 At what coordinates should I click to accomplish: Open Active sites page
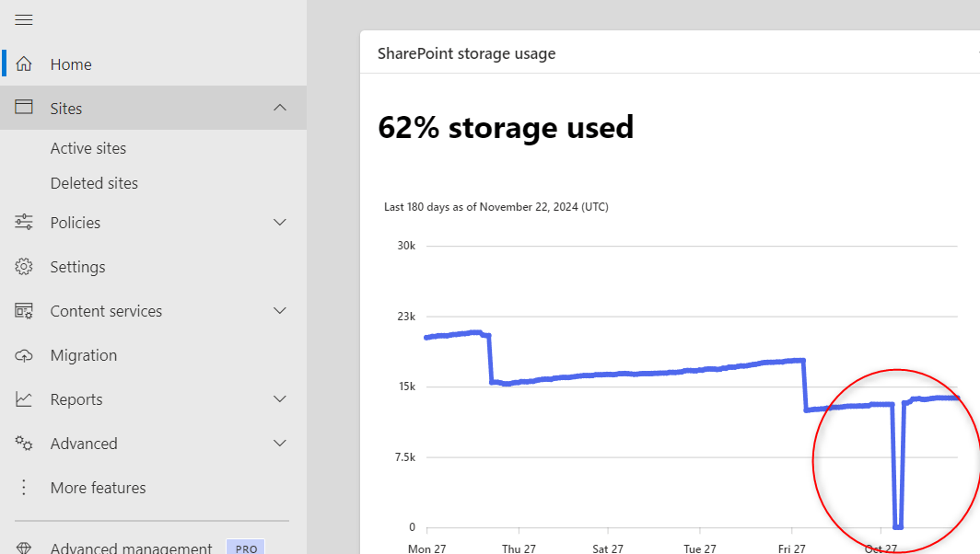point(88,148)
